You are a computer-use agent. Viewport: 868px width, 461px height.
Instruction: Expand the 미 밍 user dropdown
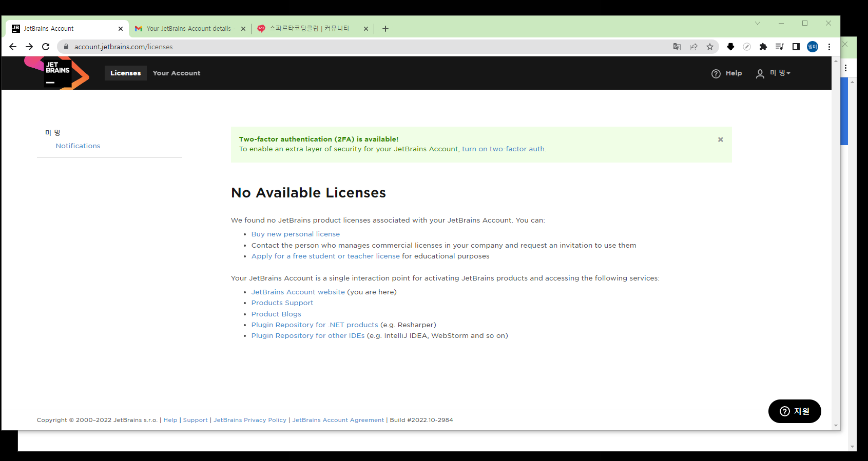(780, 73)
